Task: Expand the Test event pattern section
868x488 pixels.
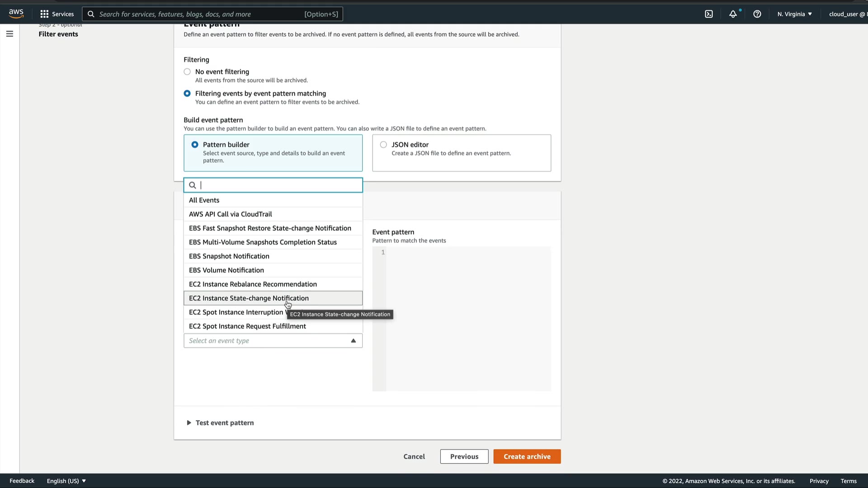Action: point(189,423)
